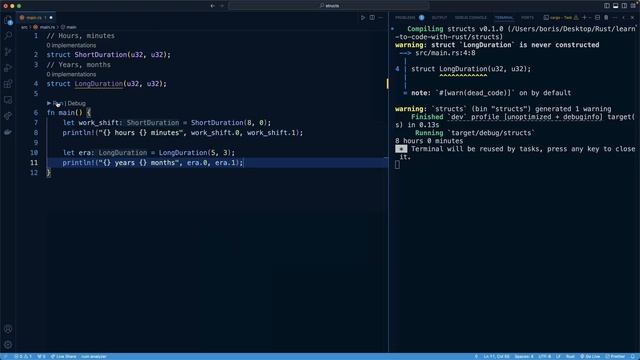Click line and column indicator in status bar
The width and height of the screenshot is (640, 360).
pyautogui.click(x=496, y=356)
